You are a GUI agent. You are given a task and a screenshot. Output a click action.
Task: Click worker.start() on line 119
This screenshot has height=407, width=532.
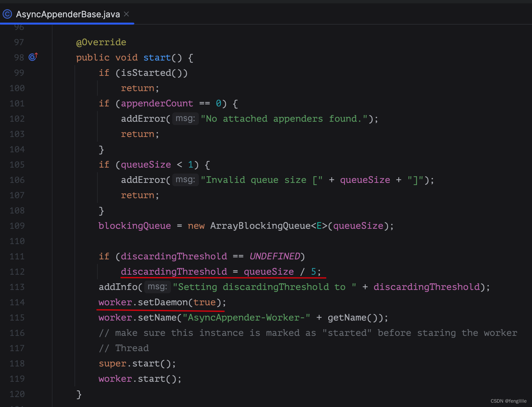pos(140,379)
